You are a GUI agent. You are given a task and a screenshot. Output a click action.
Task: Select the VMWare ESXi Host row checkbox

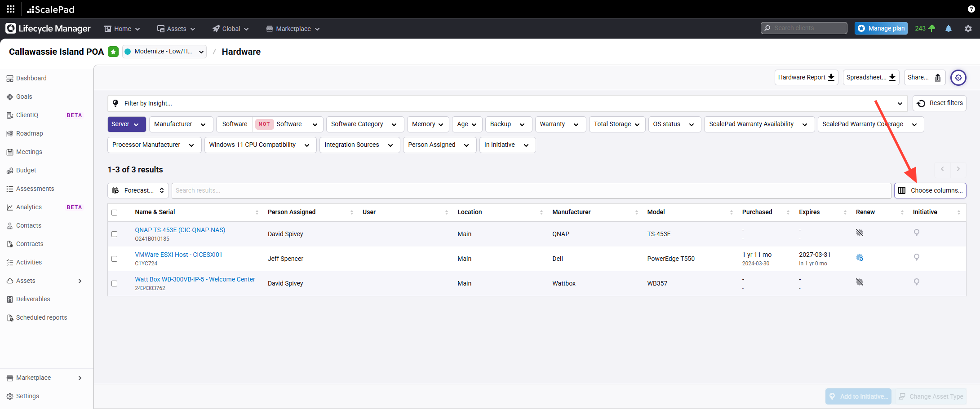115,259
